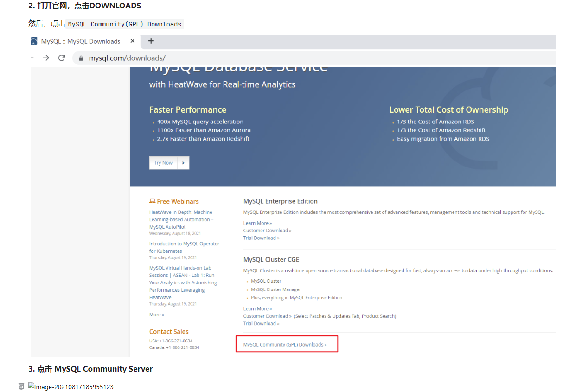
Task: Open the HeatWave in Depth webinar link
Action: point(181,219)
